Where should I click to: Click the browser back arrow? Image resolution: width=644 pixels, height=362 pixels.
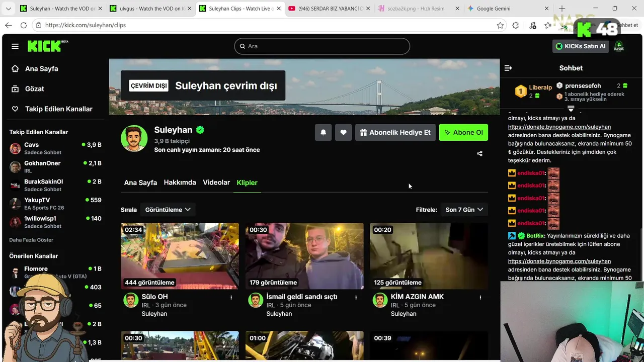(9, 25)
